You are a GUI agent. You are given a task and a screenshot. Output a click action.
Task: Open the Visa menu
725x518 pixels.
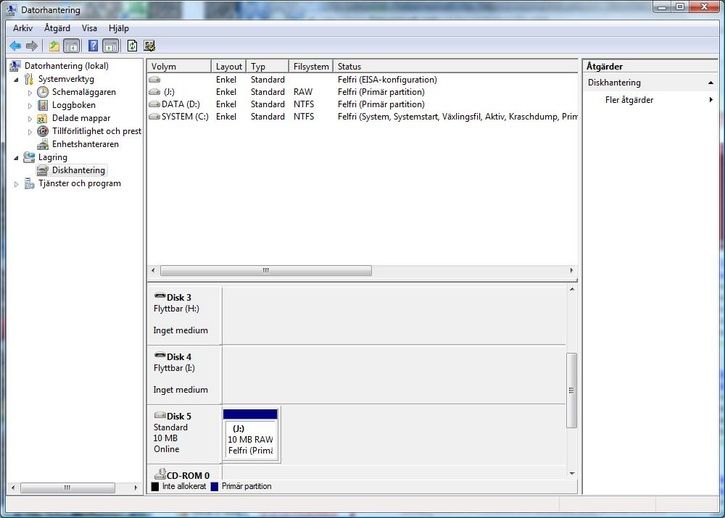pyautogui.click(x=89, y=28)
